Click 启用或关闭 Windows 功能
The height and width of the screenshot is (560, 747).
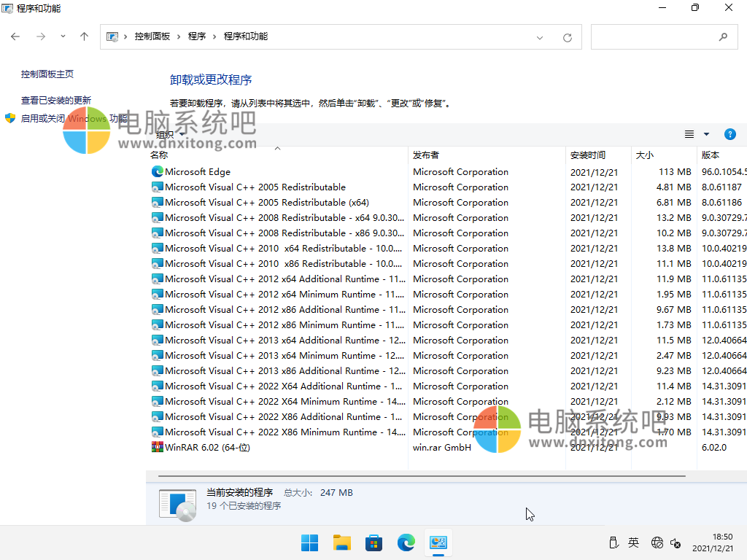point(73,118)
